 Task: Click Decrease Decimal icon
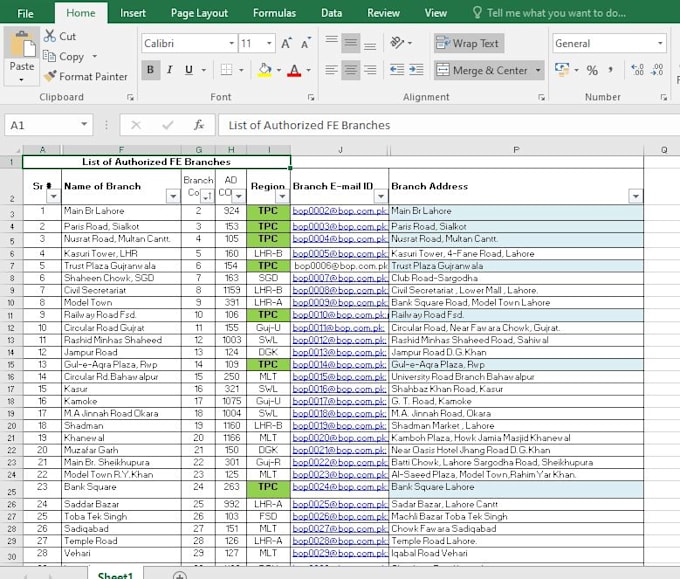pyautogui.click(x=657, y=70)
